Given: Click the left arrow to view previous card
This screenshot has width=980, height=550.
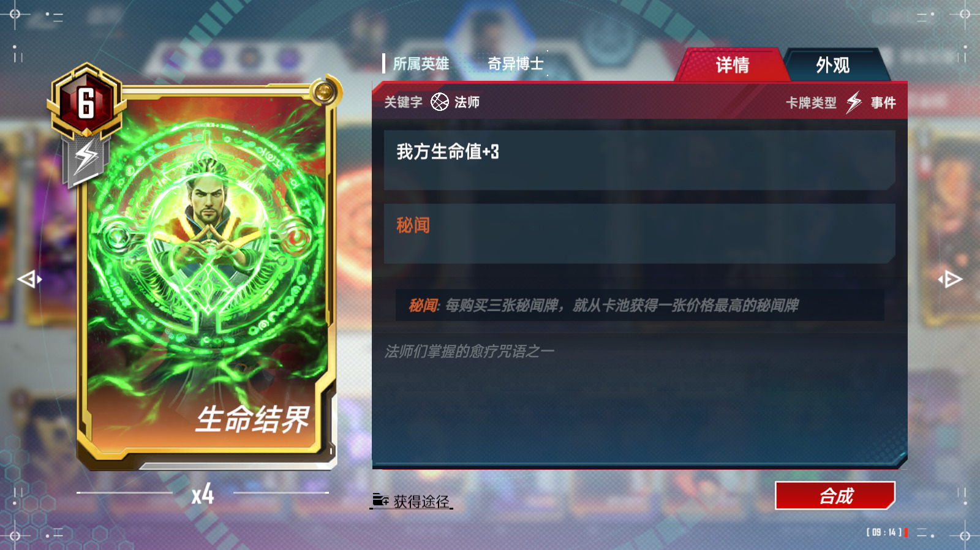Looking at the screenshot, I should pos(29,279).
